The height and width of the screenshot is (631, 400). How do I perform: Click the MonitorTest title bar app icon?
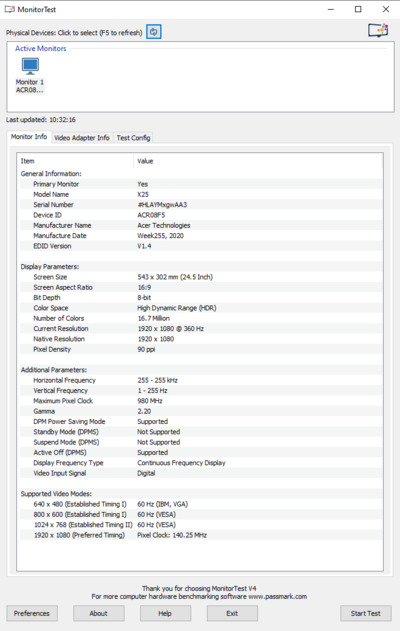tap(10, 9)
